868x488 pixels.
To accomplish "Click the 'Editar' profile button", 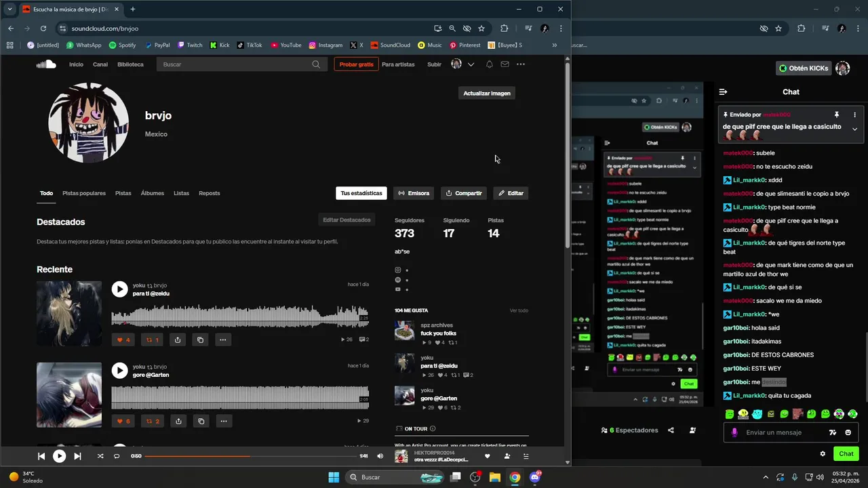I will pos(511,193).
